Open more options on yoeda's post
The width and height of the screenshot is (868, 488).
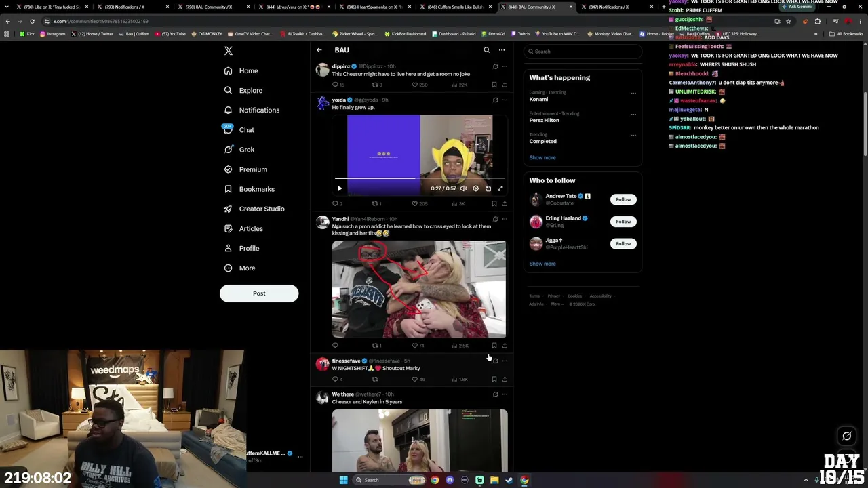pos(505,100)
